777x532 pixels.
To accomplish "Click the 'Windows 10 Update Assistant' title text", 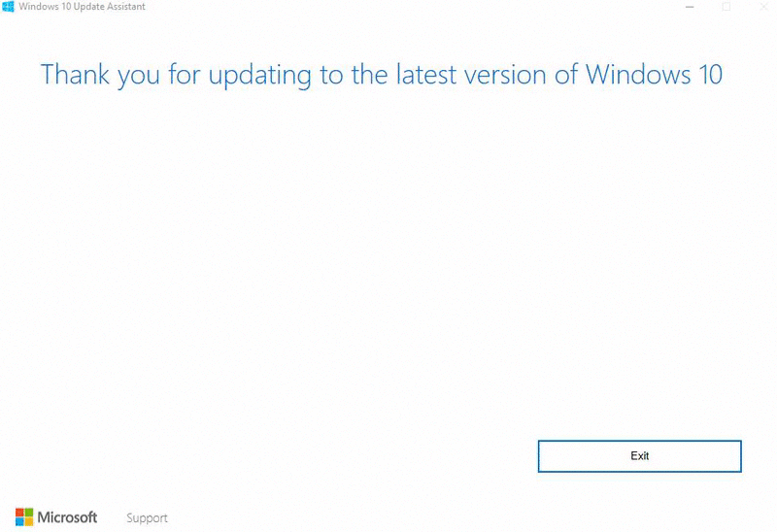I will click(83, 7).
